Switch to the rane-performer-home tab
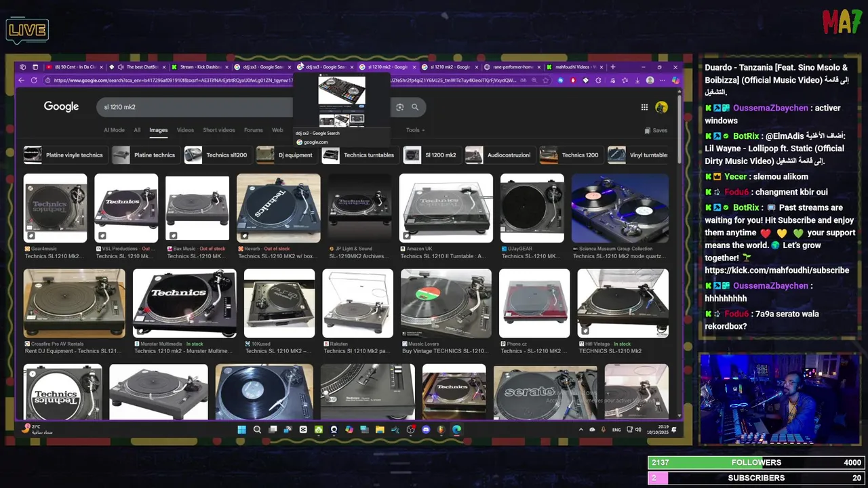Image resolution: width=868 pixels, height=488 pixels. coord(512,67)
